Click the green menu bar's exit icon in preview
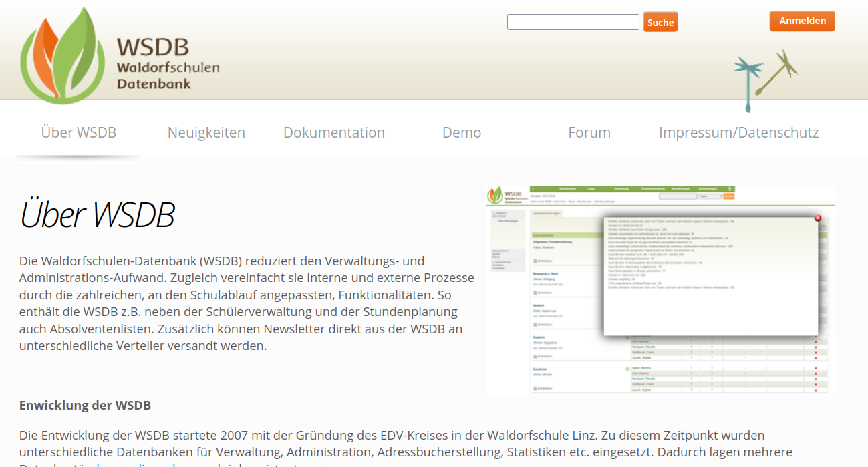 730,189
